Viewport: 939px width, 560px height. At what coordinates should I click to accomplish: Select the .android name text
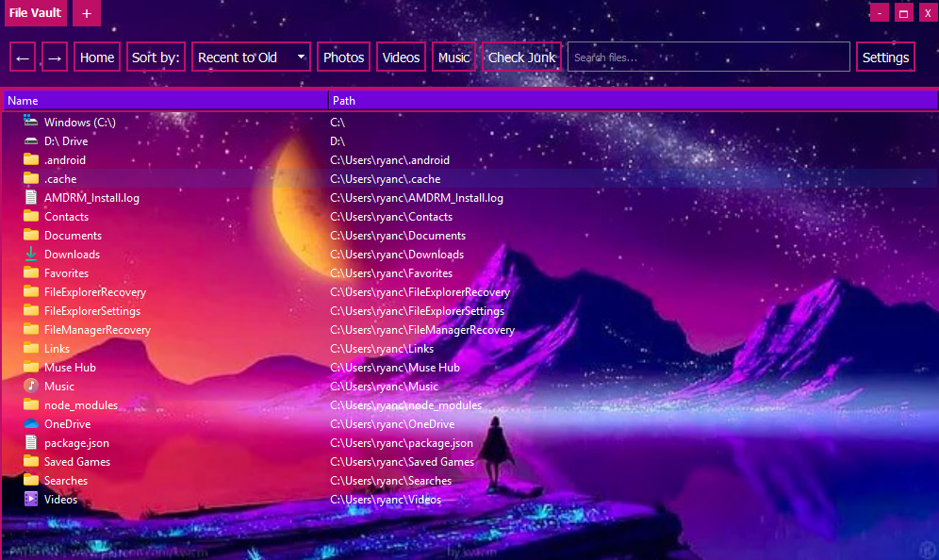(x=65, y=160)
